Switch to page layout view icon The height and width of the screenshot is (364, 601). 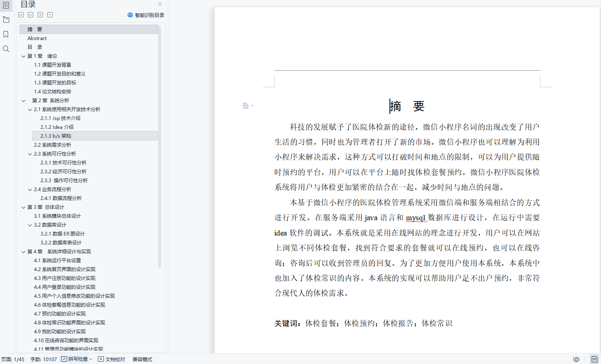click(594, 359)
